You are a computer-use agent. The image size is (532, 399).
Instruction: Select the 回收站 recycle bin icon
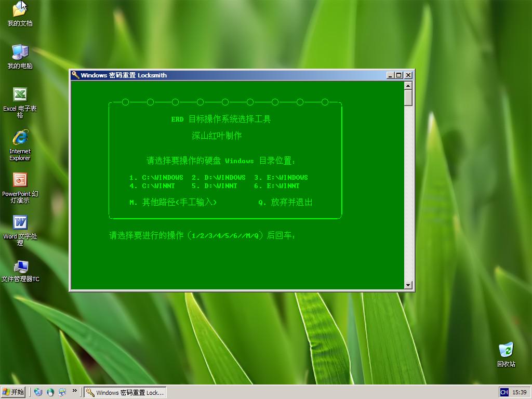[x=506, y=350]
